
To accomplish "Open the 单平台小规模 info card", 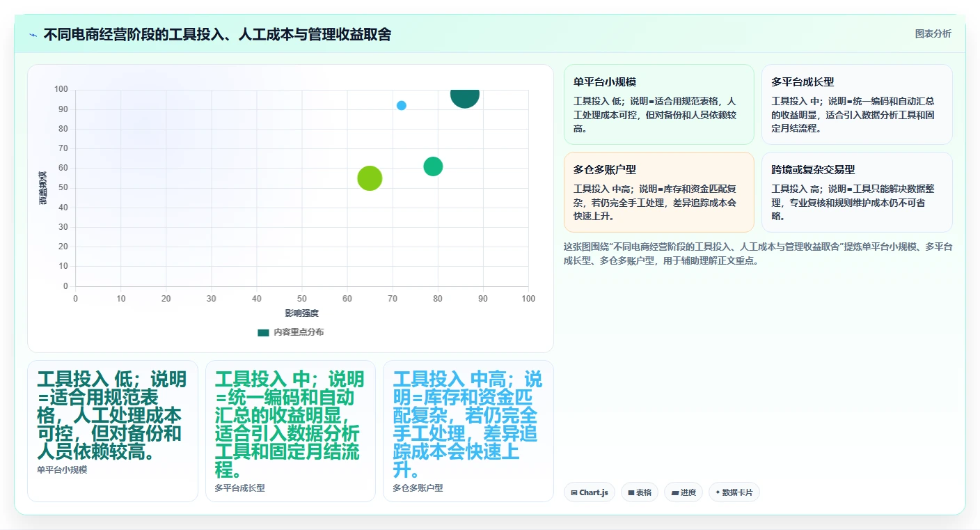I will (x=658, y=104).
